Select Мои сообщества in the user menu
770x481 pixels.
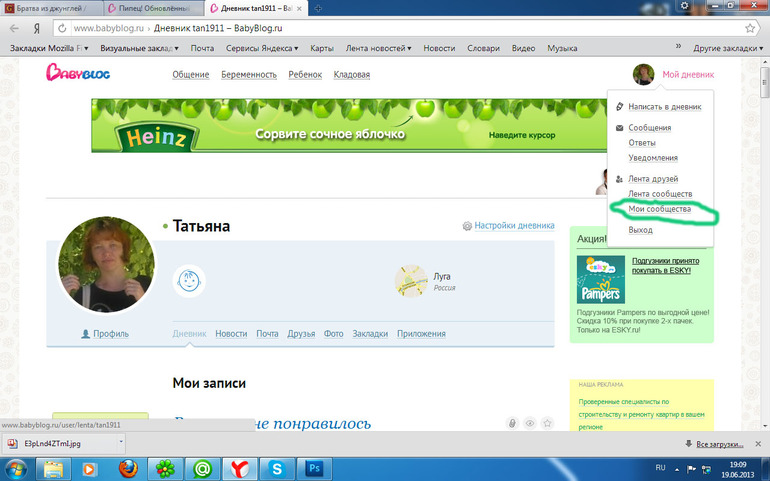659,209
